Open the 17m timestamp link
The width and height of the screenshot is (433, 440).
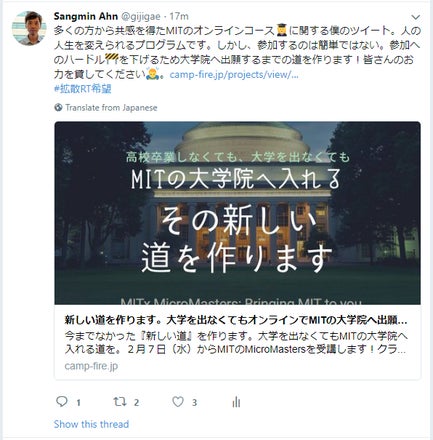pos(179,16)
